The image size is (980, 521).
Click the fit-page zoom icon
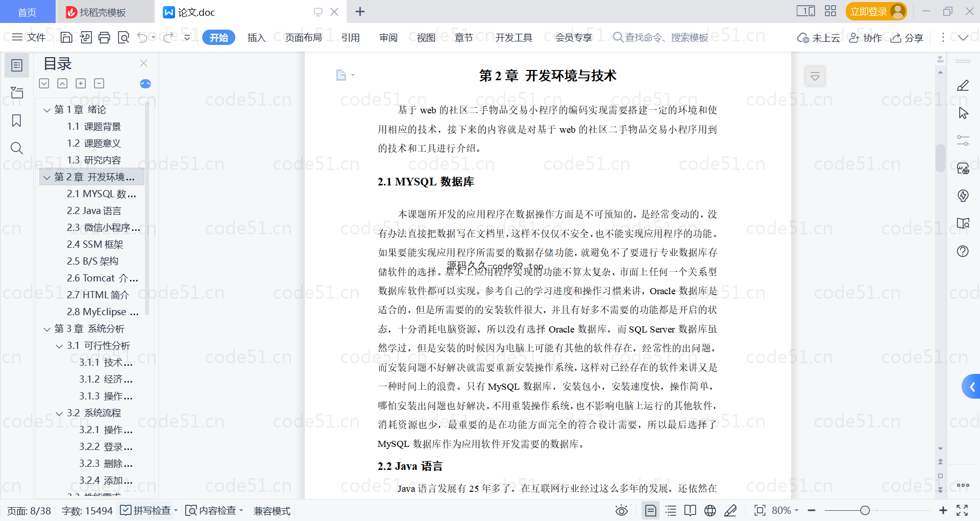[759, 510]
